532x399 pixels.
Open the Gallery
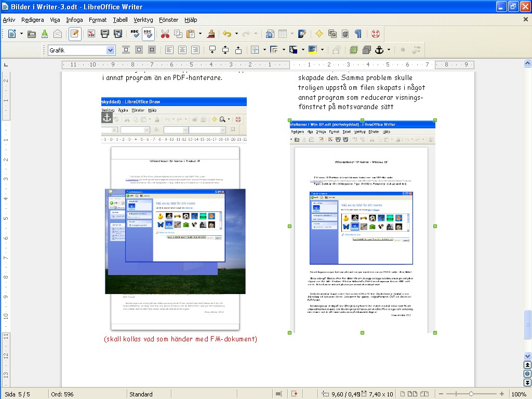[332, 34]
